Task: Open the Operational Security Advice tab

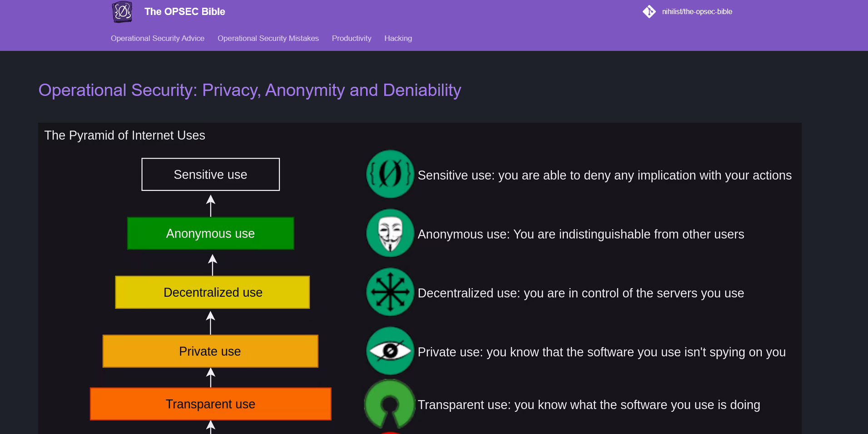Action: [x=158, y=39]
